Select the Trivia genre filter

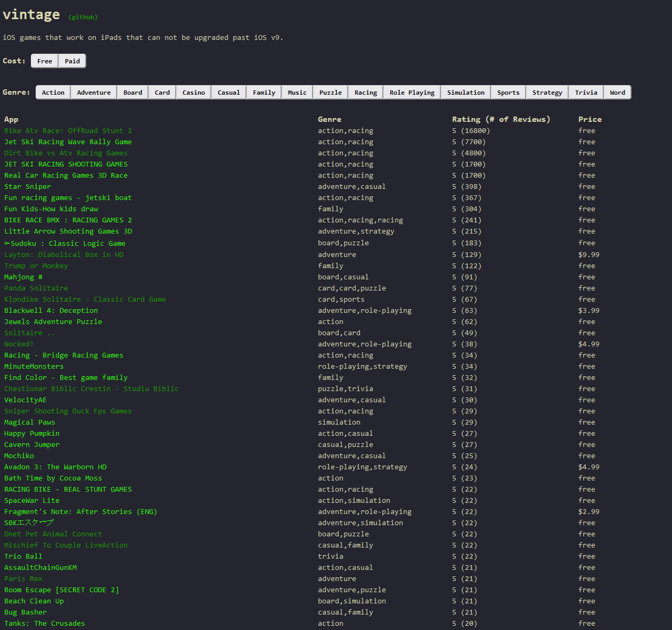(586, 93)
